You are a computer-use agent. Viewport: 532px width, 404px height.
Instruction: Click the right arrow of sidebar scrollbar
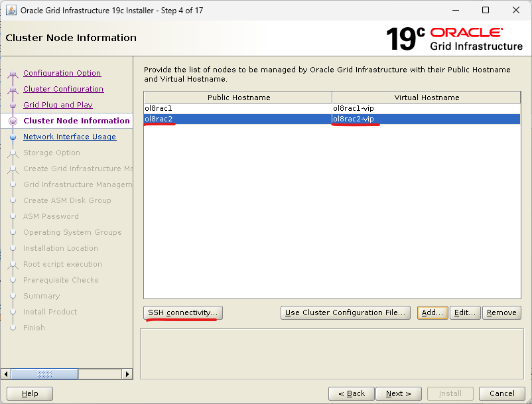pos(127,374)
